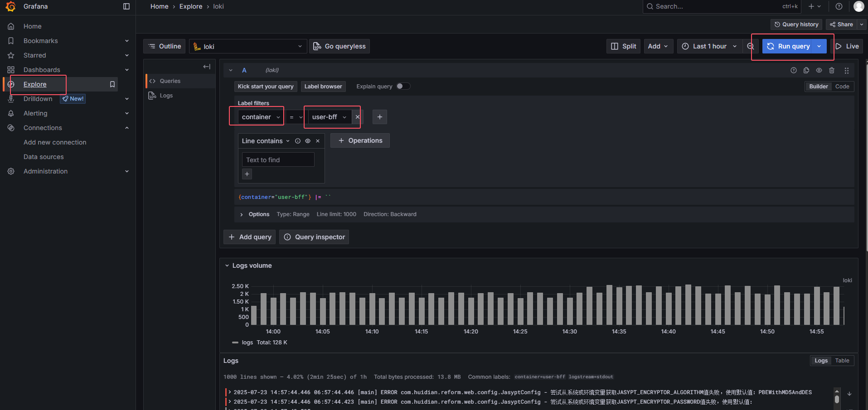Open the plus New menu in top bar
Viewport: 868px width, 410px height.
point(815,6)
